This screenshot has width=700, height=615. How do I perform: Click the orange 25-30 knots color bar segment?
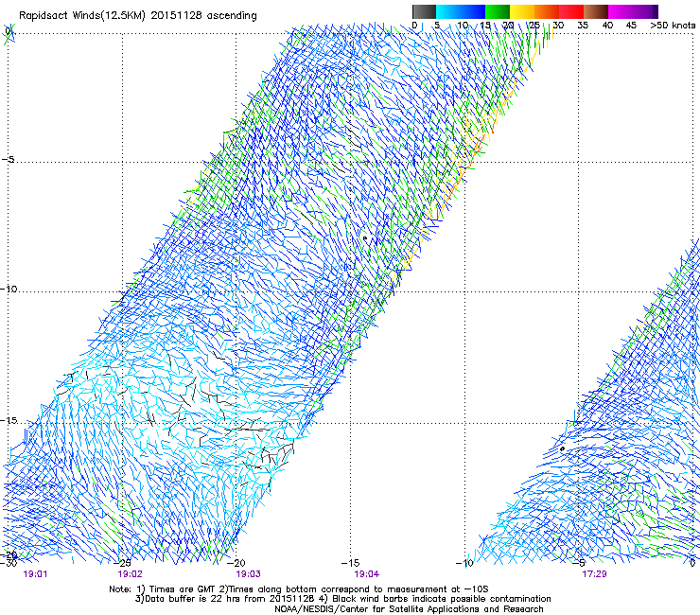[547, 11]
